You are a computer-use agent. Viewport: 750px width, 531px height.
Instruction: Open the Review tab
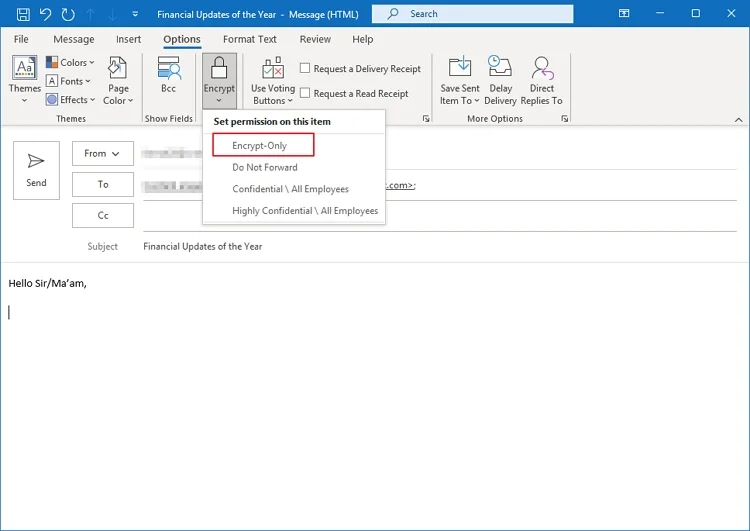click(315, 39)
